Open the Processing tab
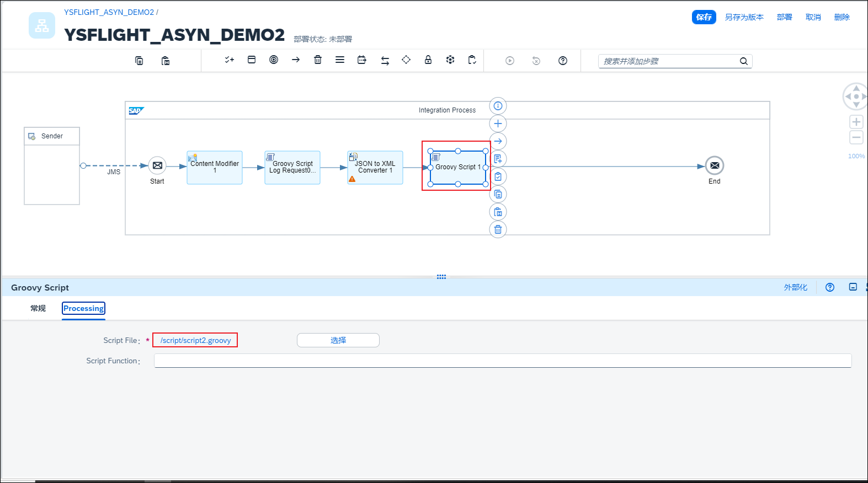868x483 pixels. tap(83, 308)
